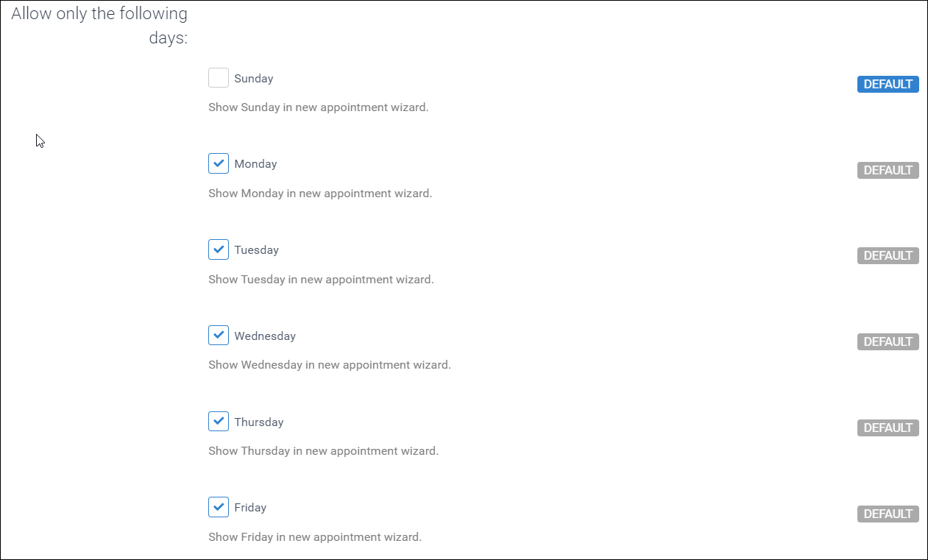This screenshot has width=928, height=560.
Task: Hit the DEFAULT badge in the Thursday row
Action: 888,428
